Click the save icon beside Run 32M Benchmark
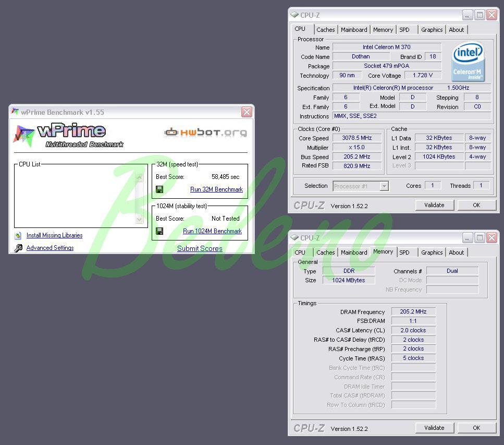504x445 pixels. point(159,189)
